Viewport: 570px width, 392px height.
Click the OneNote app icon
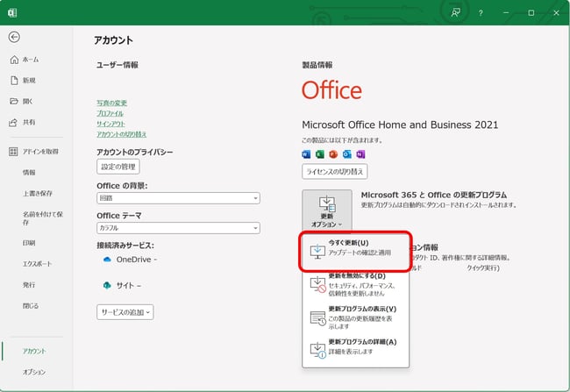tap(360, 154)
